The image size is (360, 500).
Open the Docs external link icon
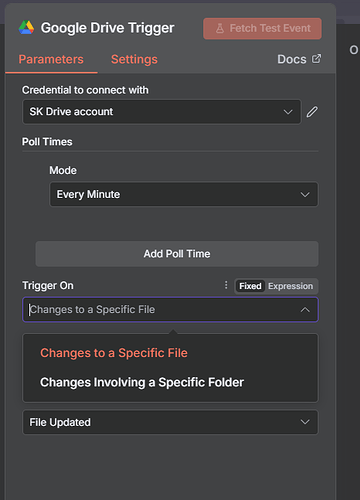[316, 59]
